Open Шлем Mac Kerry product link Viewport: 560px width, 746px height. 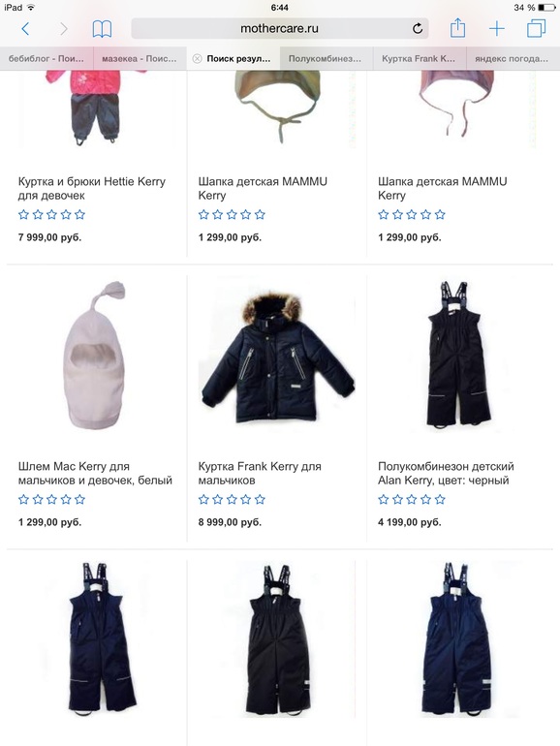click(95, 474)
